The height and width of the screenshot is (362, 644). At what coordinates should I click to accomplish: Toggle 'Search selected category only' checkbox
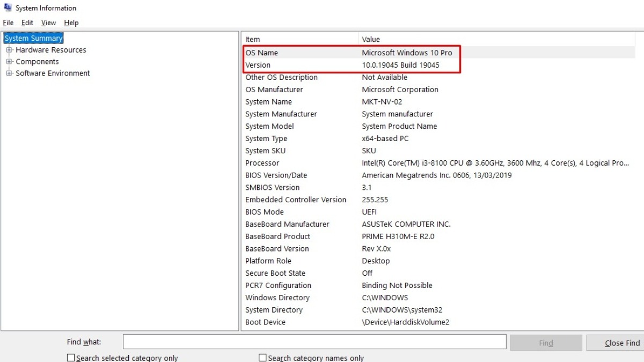pyautogui.click(x=71, y=358)
